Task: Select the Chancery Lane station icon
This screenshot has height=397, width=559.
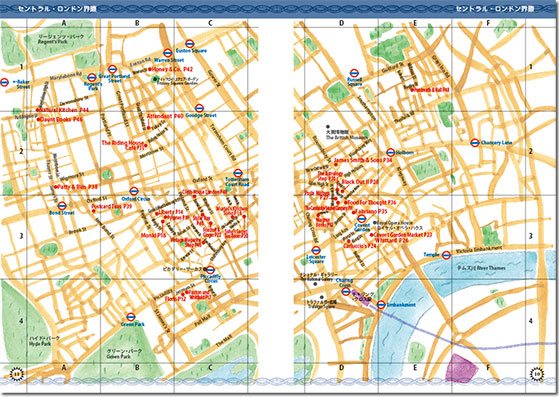Action: click(x=475, y=143)
